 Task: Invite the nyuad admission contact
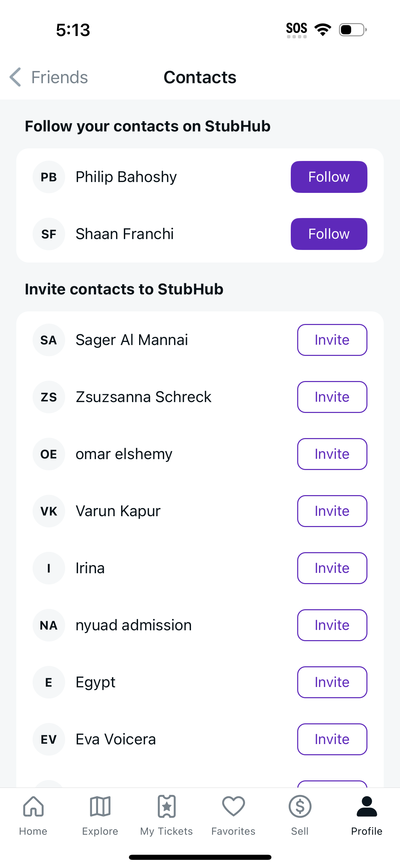coord(332,625)
